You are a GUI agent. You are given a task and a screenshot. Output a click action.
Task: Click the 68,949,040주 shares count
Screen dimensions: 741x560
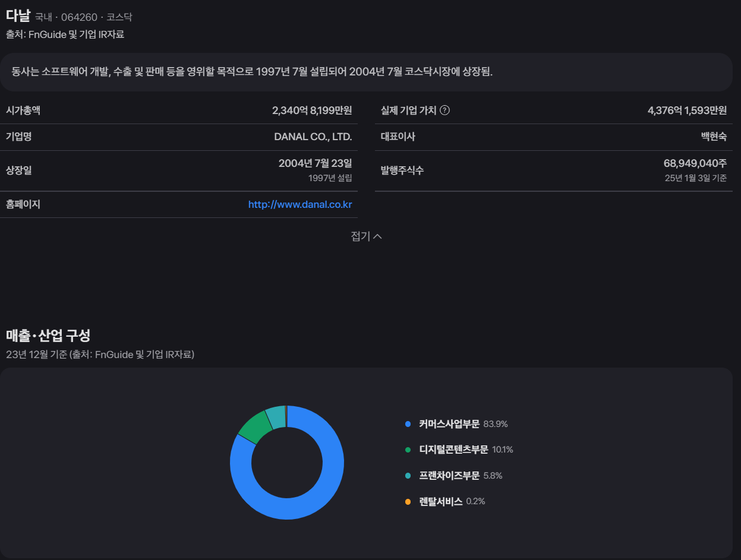[x=695, y=163]
